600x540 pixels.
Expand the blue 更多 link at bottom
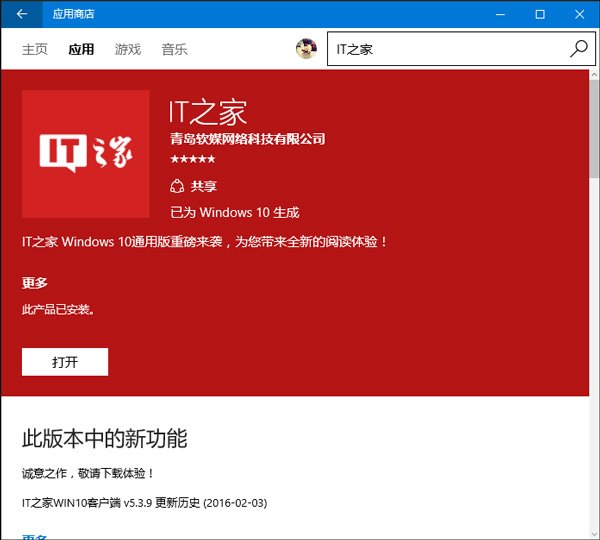click(x=34, y=536)
